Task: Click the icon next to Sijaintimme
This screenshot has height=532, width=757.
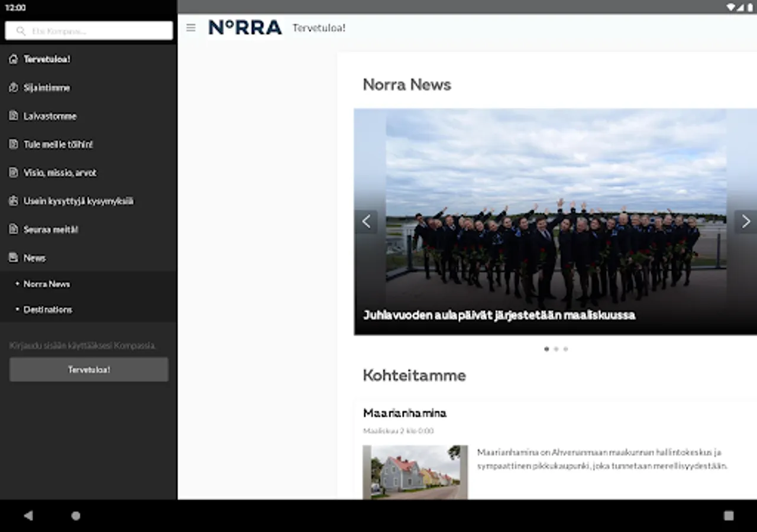Action: point(14,87)
